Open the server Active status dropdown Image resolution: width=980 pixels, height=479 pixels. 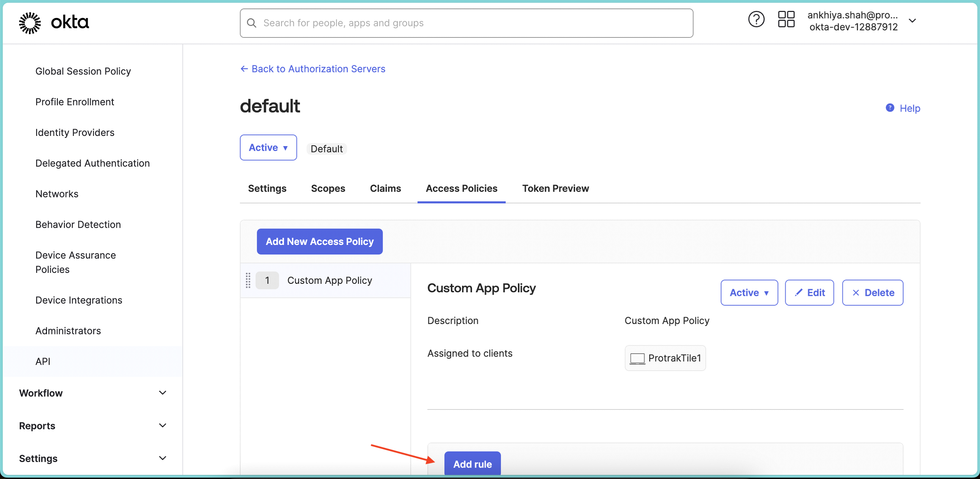(x=268, y=148)
